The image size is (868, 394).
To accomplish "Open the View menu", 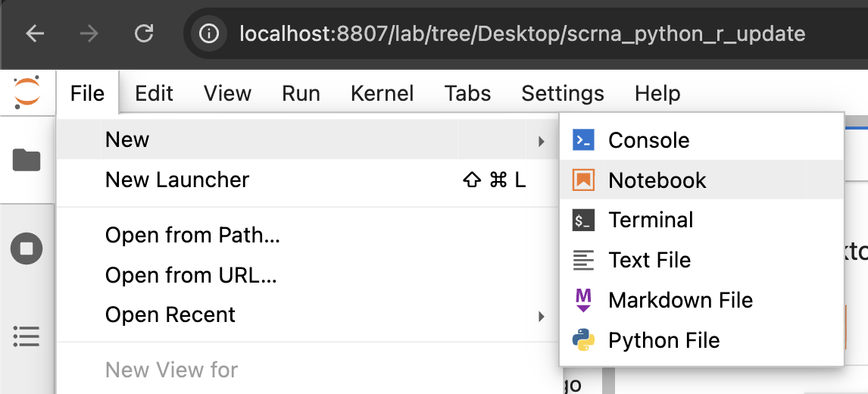I will point(227,93).
